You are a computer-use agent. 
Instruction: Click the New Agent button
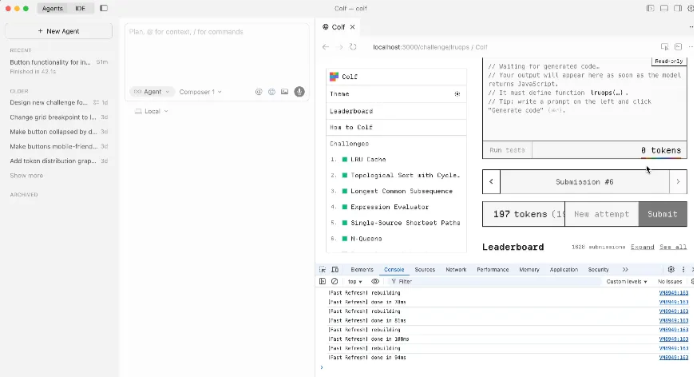click(58, 31)
